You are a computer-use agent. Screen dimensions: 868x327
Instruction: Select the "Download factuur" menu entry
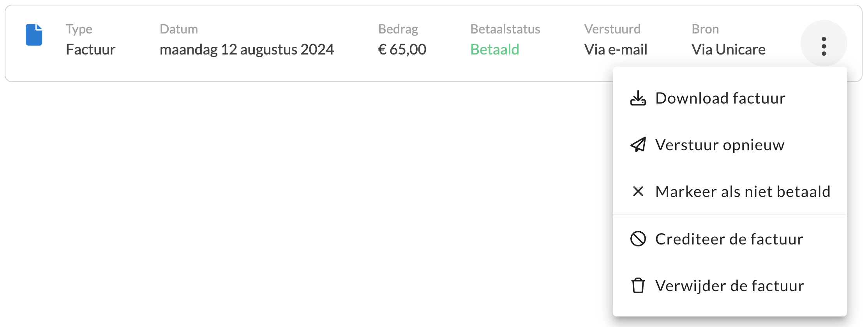click(x=720, y=98)
